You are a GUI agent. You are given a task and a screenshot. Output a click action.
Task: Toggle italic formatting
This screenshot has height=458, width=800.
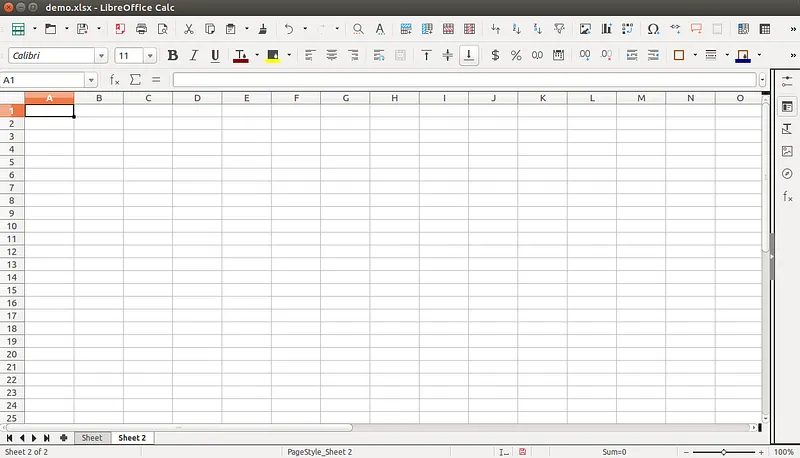pos(194,55)
